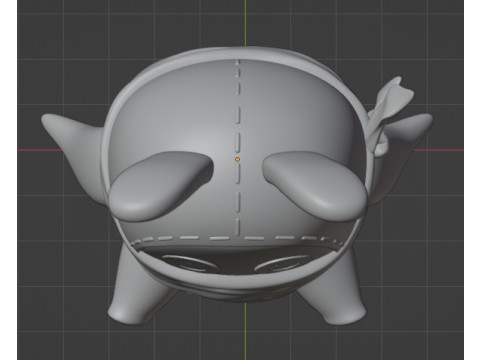Click the model's left button eye

pyautogui.click(x=190, y=263)
